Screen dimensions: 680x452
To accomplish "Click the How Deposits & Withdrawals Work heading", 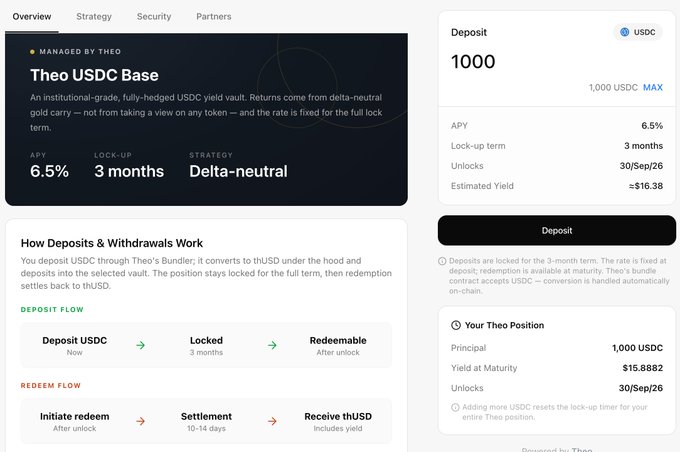I will pyautogui.click(x=112, y=243).
